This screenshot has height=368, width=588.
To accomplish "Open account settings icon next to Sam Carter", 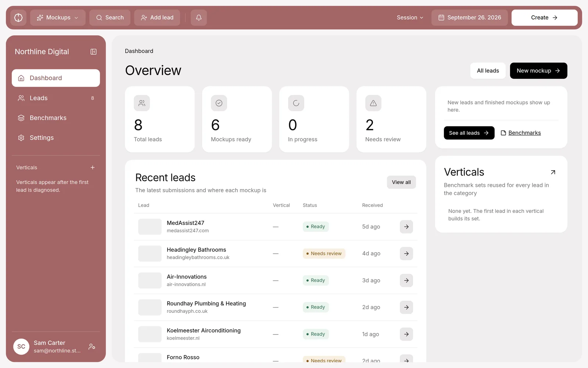I will 92,347.
